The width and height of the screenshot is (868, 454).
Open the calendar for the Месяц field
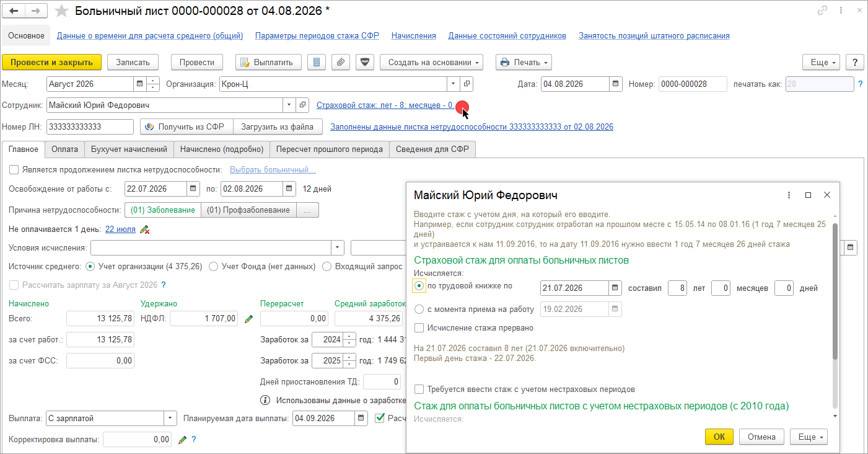(x=139, y=84)
